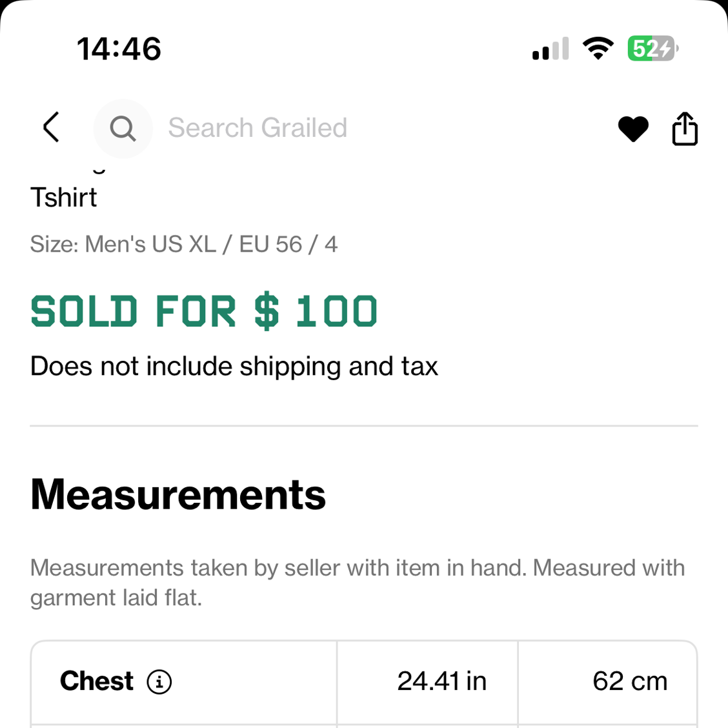Tap the Does not include shipping notice

[x=234, y=367]
